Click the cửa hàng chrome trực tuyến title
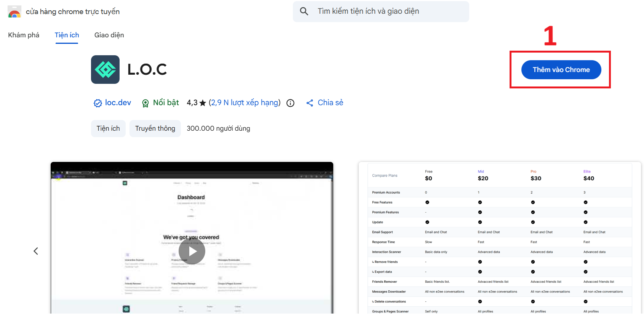The height and width of the screenshot is (325, 644). [x=73, y=12]
